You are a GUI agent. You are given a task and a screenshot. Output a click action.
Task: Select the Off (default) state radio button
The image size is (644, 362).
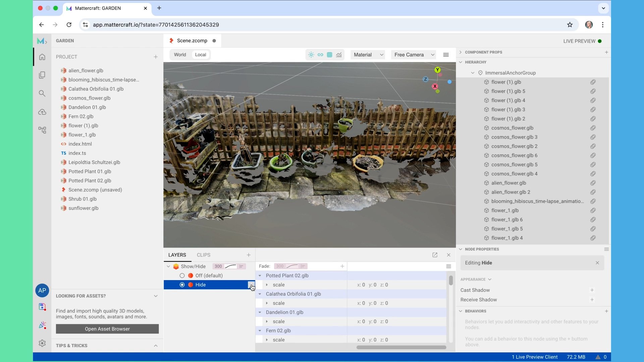182,276
